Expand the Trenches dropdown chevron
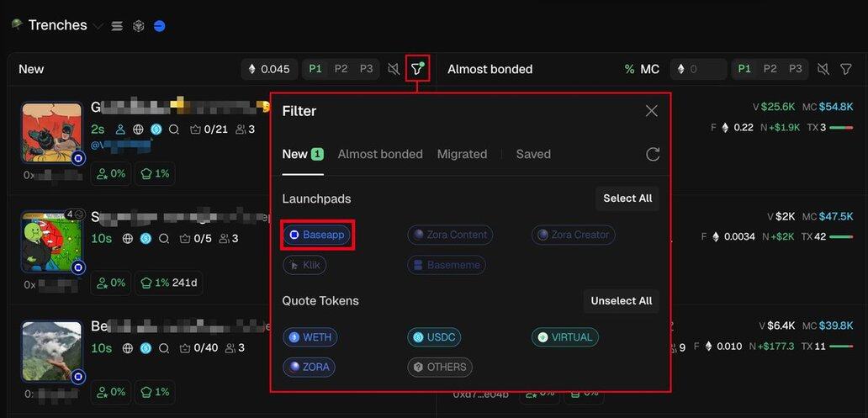 [x=98, y=26]
